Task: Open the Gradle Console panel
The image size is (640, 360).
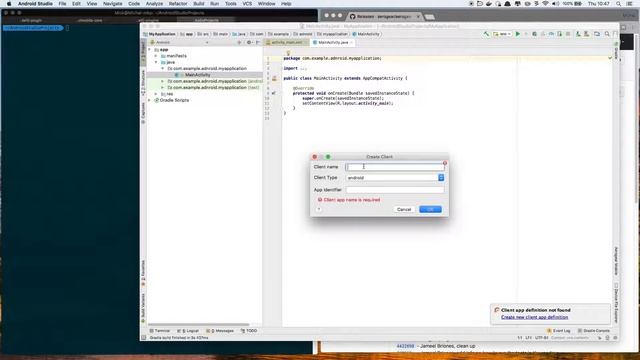Action: coord(594,331)
